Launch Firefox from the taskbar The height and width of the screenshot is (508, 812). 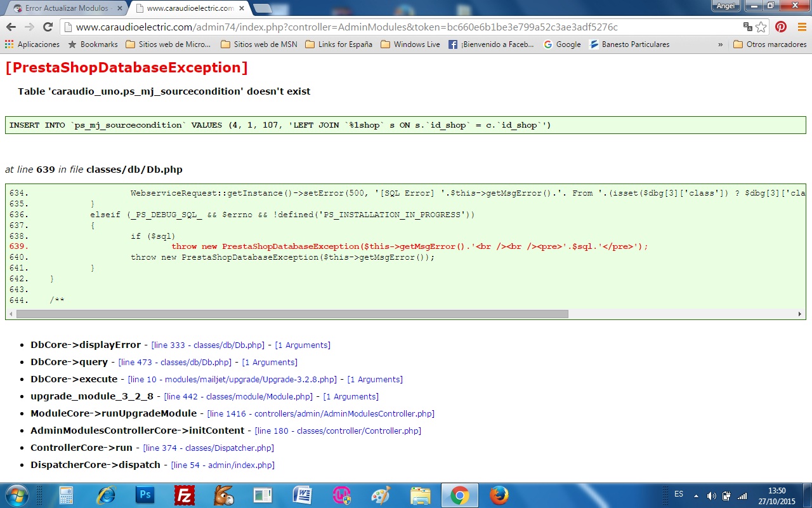coord(499,495)
